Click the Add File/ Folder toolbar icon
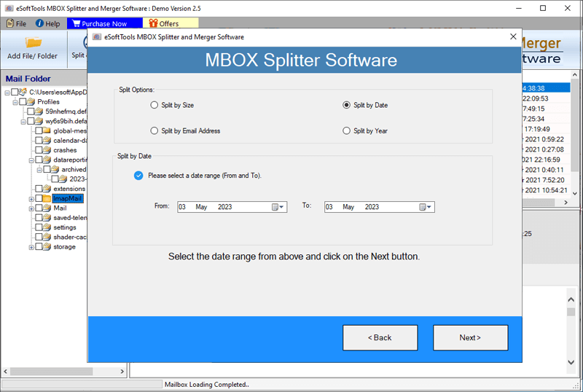 point(33,42)
